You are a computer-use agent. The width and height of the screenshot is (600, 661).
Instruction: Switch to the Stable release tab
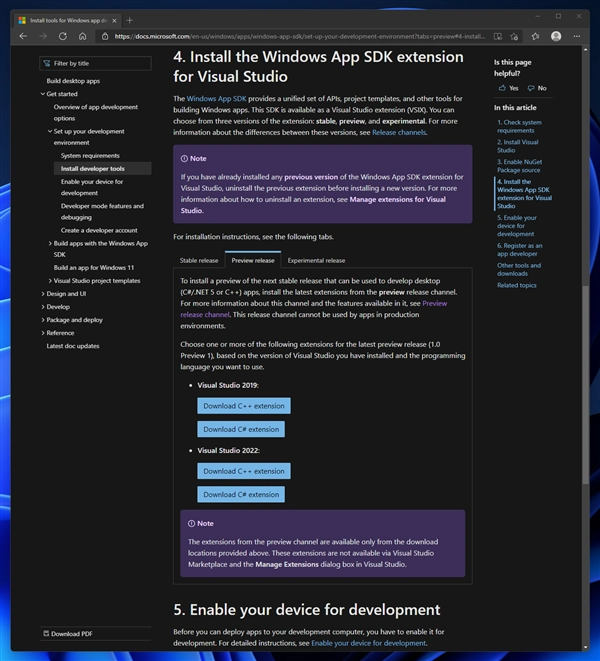(x=199, y=261)
